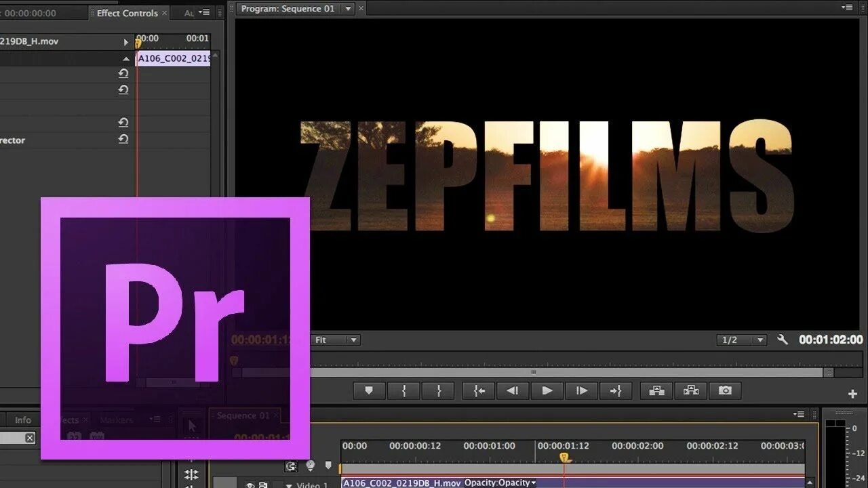Screen dimensions: 868x488
Task: Click the Lift button
Action: [x=656, y=390]
